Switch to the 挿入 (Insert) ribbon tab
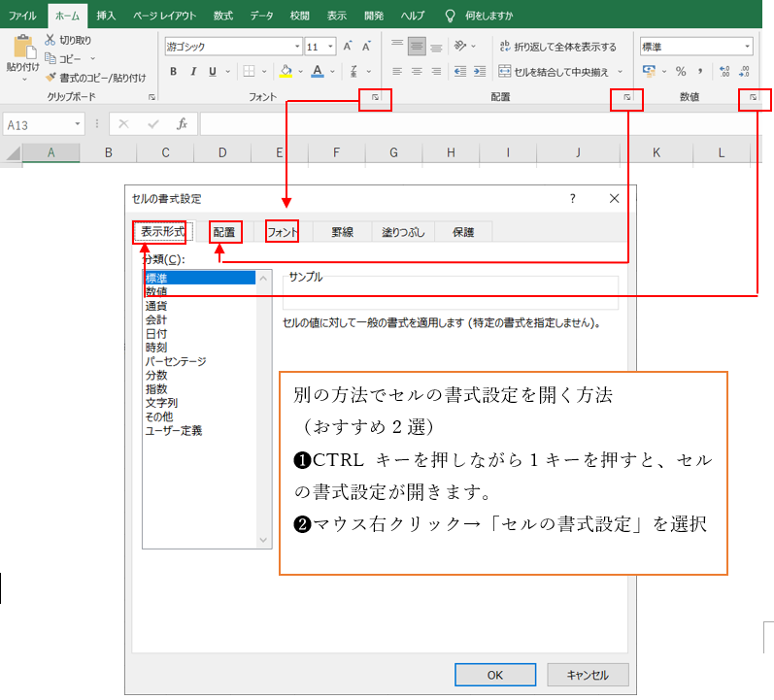Viewport: 774px width, 700px height. pos(106,16)
